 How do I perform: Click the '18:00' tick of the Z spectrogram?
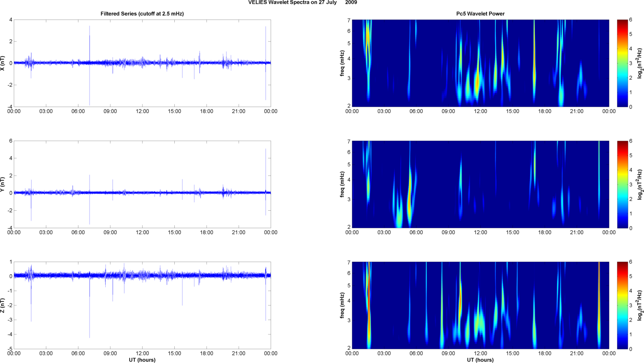(x=545, y=354)
